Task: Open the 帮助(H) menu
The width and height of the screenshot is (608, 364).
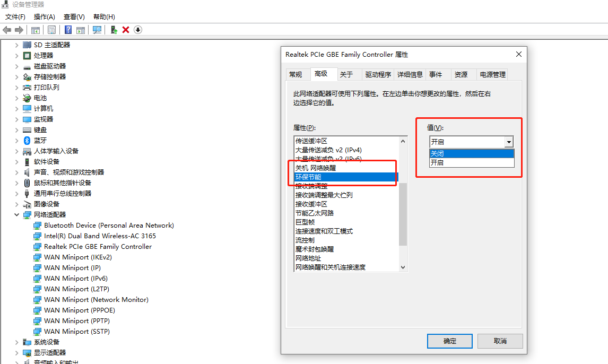Action: click(x=104, y=16)
